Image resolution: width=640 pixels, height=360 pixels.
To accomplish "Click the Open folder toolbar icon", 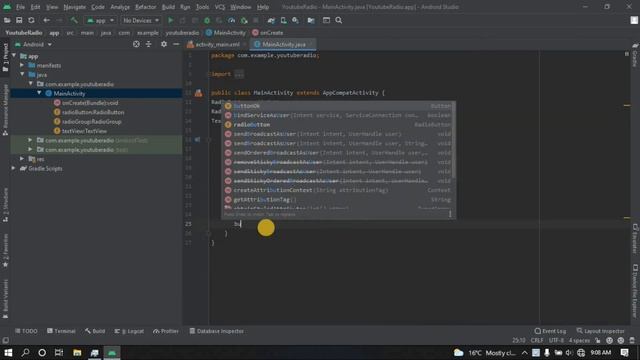I will coord(7,20).
